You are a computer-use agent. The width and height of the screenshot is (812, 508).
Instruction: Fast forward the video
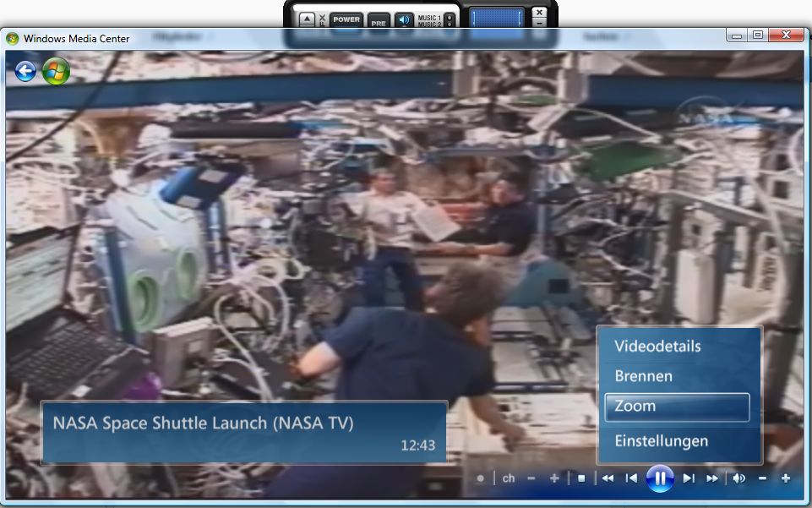click(x=712, y=478)
